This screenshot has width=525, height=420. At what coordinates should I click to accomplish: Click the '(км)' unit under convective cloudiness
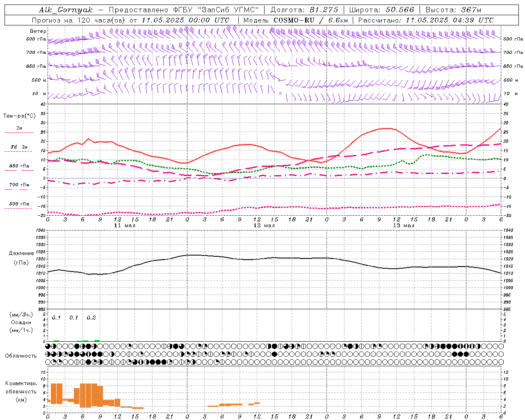(x=21, y=399)
